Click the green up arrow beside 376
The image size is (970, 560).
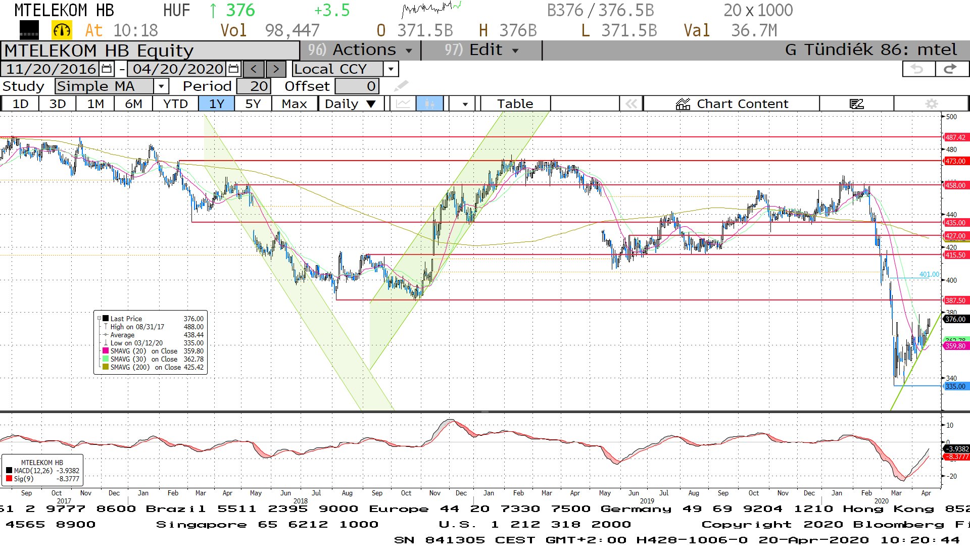[213, 10]
